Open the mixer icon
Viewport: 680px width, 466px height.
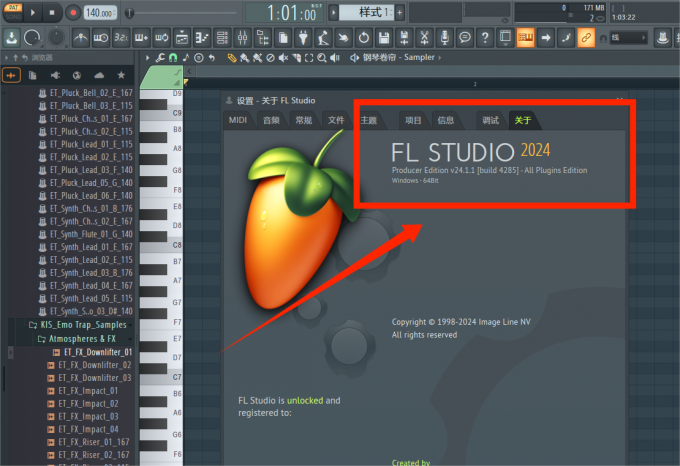242,38
